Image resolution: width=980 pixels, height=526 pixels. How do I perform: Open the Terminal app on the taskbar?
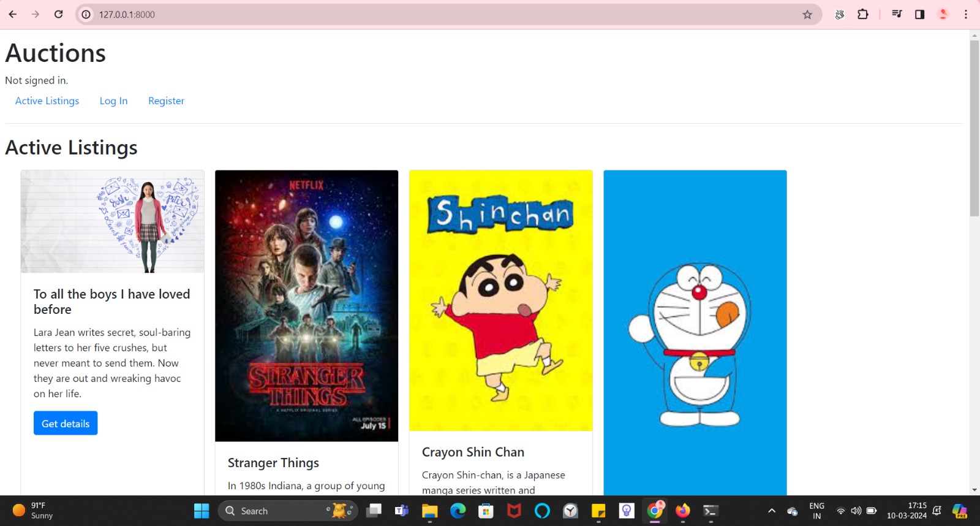(710, 511)
